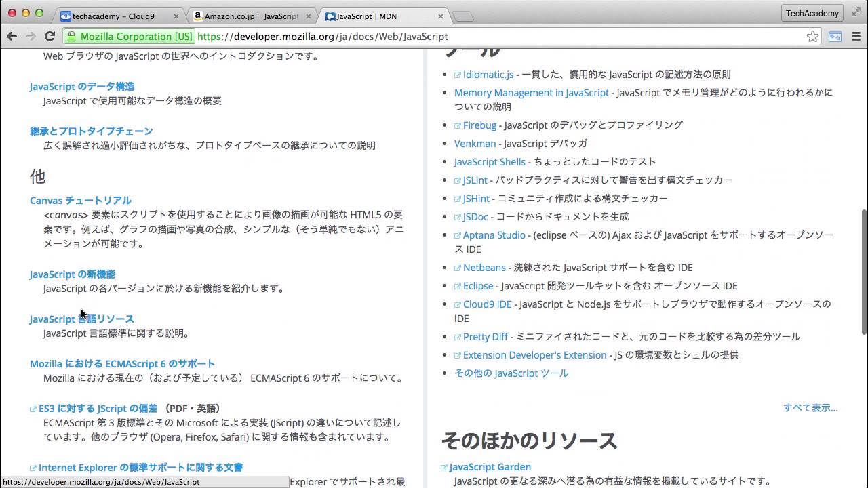Open the 継承とプロトタイプチェーン link
This screenshot has width=868, height=488.
92,131
